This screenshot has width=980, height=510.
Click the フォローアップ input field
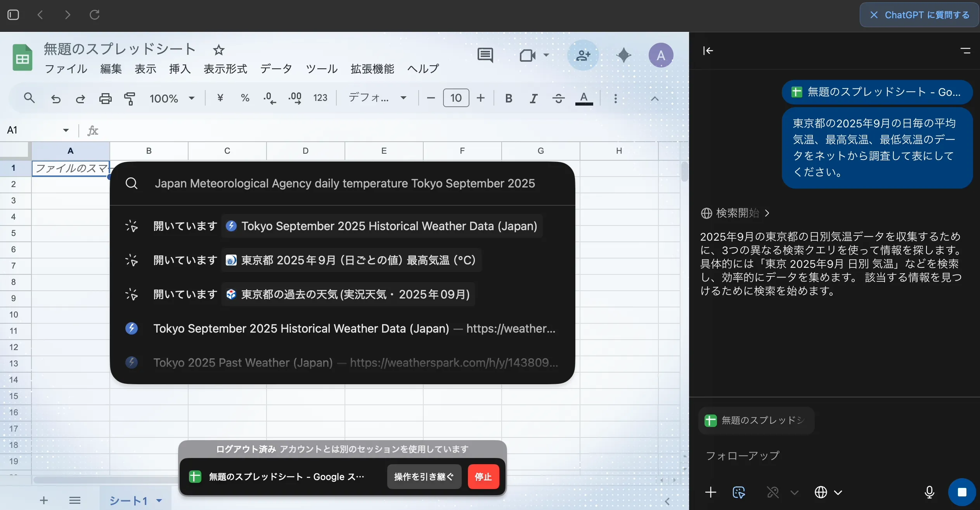(x=815, y=456)
